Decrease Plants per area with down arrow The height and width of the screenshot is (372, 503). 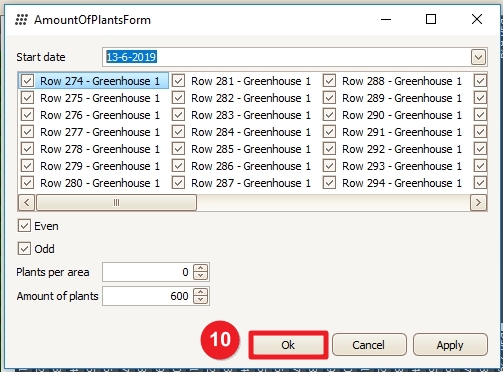[x=200, y=276]
